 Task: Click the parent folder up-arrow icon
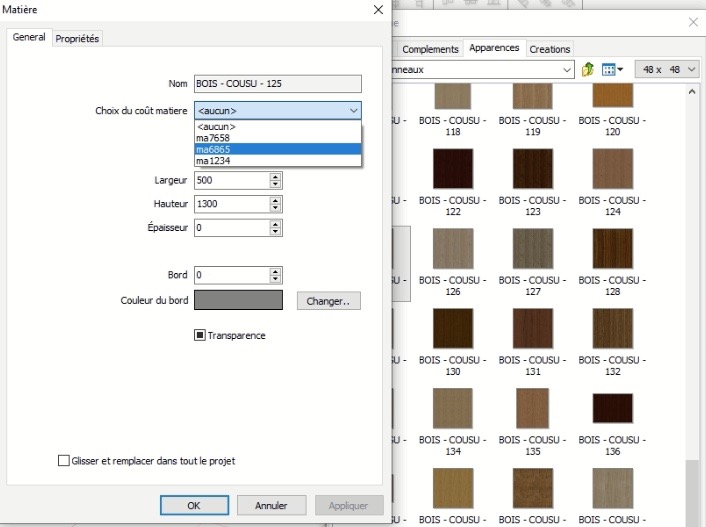point(589,69)
